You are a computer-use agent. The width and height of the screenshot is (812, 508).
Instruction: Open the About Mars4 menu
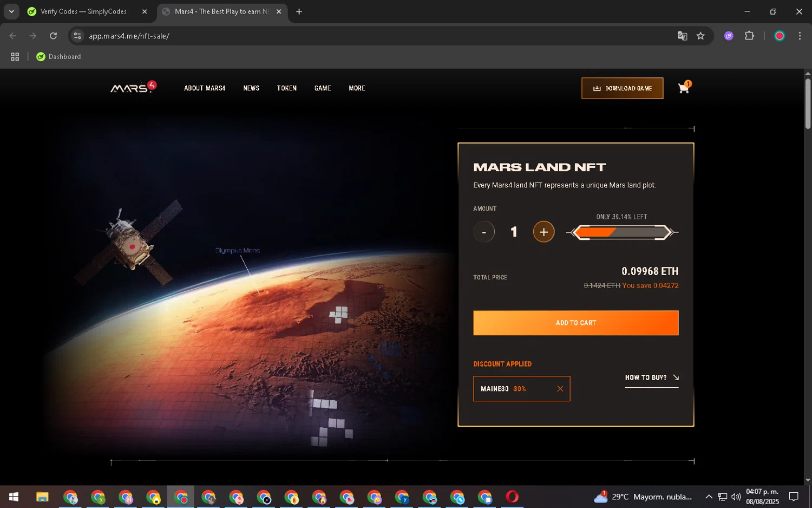coord(205,88)
